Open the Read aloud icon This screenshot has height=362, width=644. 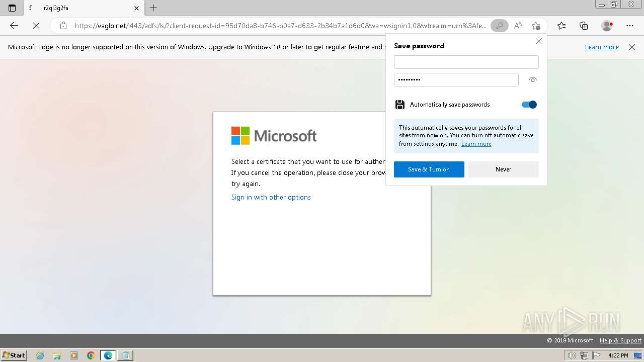point(518,26)
